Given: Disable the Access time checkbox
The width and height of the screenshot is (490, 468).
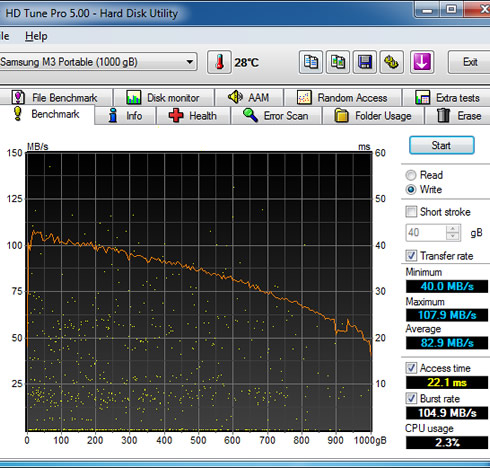Looking at the screenshot, I should [x=411, y=368].
